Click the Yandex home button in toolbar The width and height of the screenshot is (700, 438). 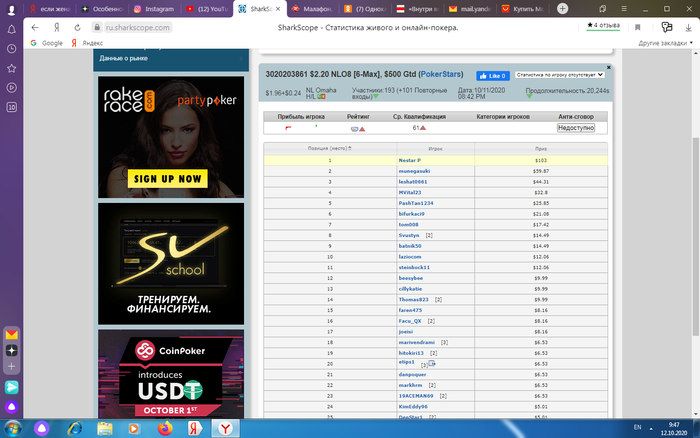pyautogui.click(x=57, y=28)
